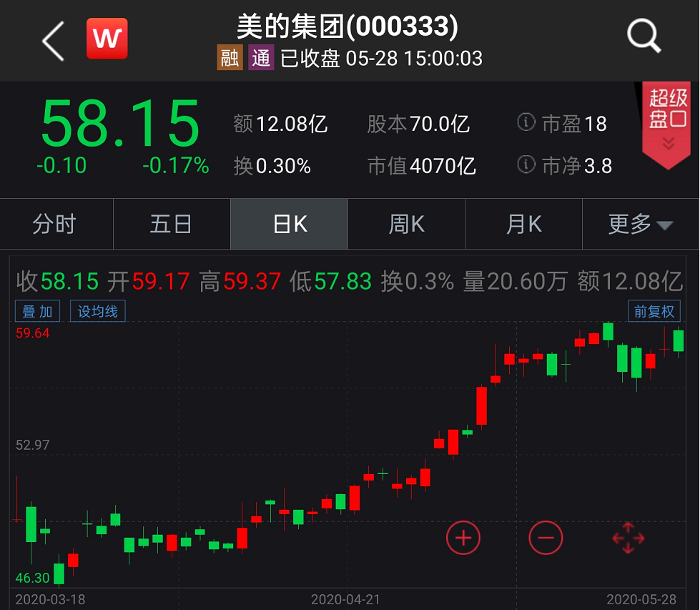Screen dimensions: 700x610
Task: Open stock search magnifier
Action: [644, 36]
